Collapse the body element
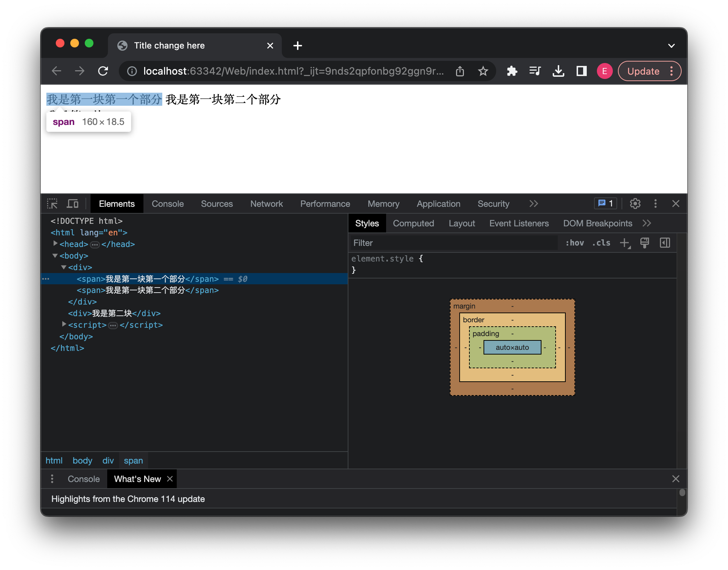The width and height of the screenshot is (728, 570). [x=55, y=256]
